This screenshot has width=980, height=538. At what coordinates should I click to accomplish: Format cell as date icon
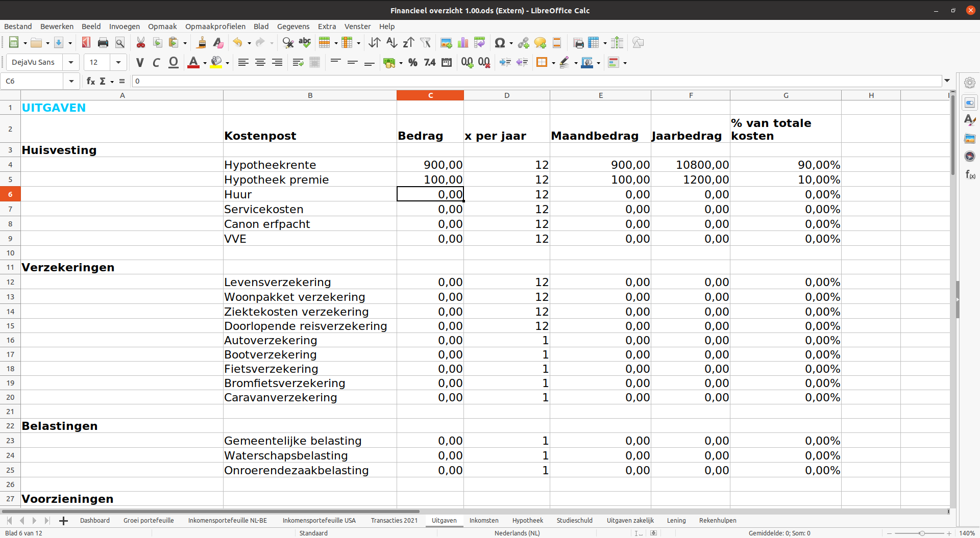pos(447,62)
